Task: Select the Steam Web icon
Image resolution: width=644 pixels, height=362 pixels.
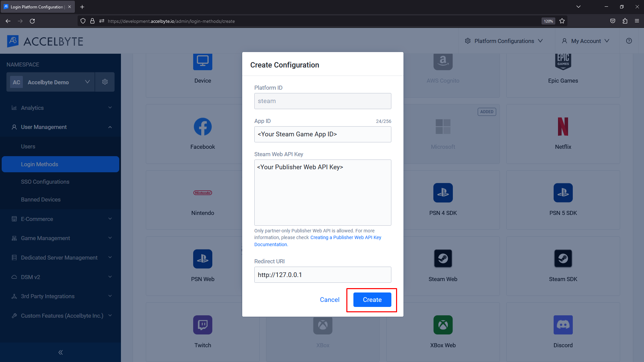Action: coord(443,259)
